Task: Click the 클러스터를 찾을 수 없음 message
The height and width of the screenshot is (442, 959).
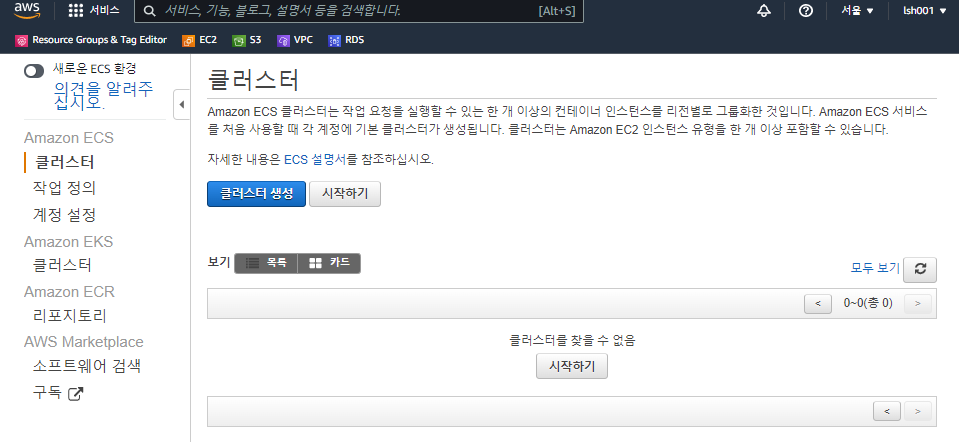Action: click(x=572, y=341)
